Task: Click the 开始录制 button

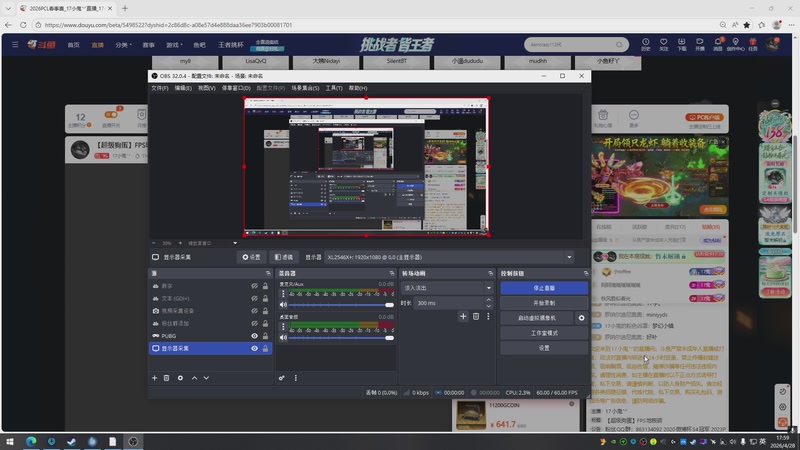Action: point(544,303)
